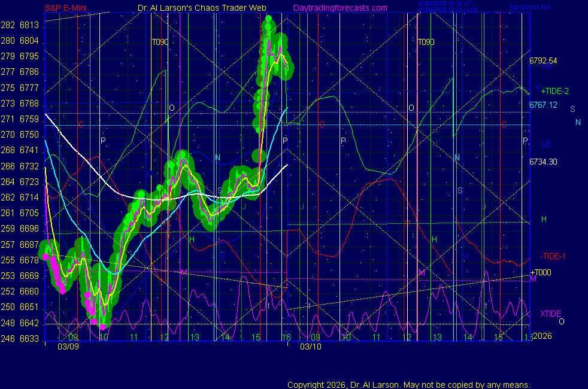The height and width of the screenshot is (389, 588).
Task: Select the magenta XTIDE legend label
Action: [550, 314]
